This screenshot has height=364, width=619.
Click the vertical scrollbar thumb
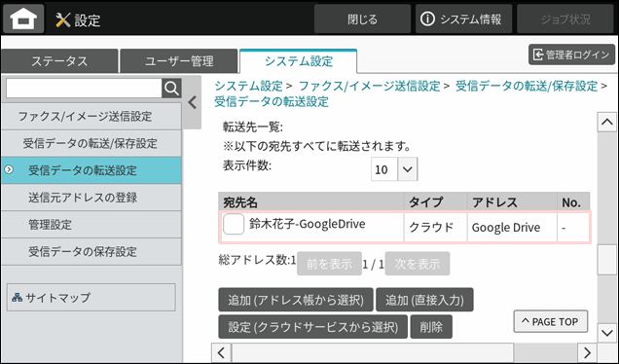(606, 260)
